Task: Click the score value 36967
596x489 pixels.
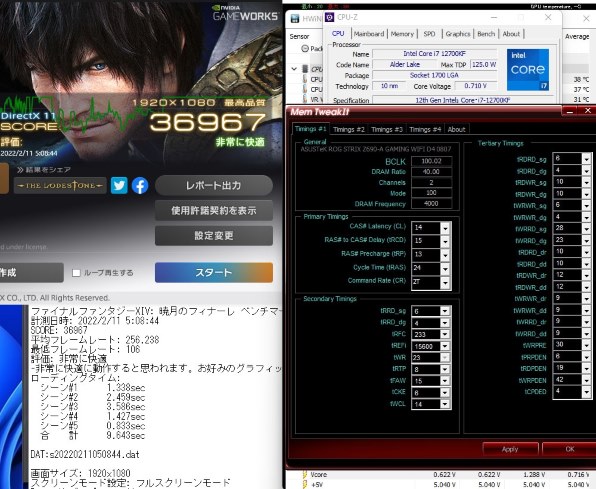Action: pyautogui.click(x=207, y=122)
